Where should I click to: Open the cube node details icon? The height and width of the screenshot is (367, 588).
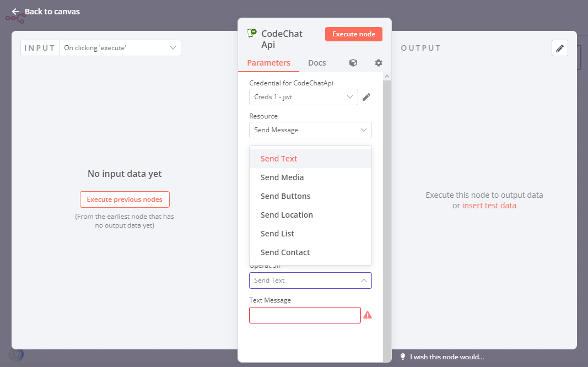(353, 63)
